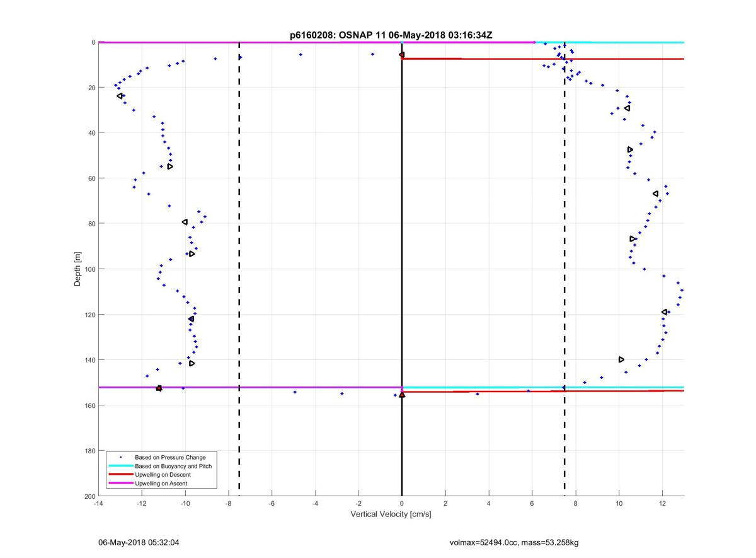Click x-axis tick label -4
The height and width of the screenshot is (558, 756).
[x=315, y=504]
